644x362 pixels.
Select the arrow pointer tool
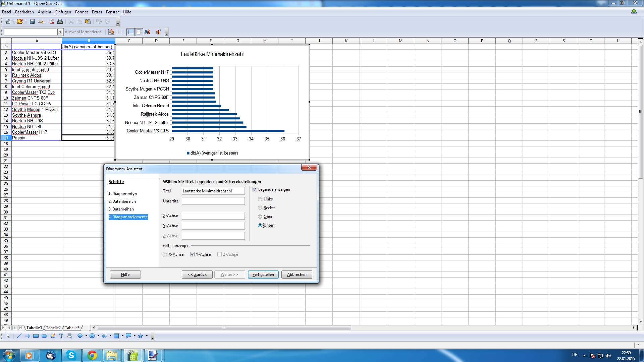[x=8, y=336]
